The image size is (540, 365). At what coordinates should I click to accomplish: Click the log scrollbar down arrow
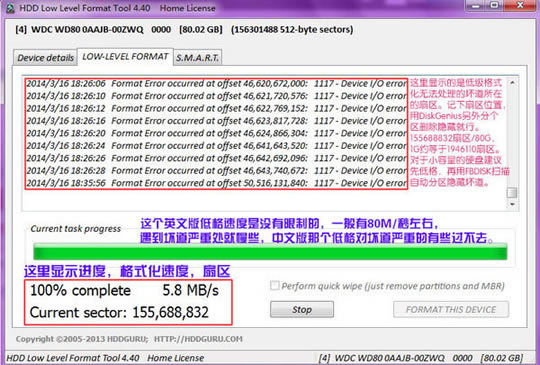pyautogui.click(x=512, y=204)
